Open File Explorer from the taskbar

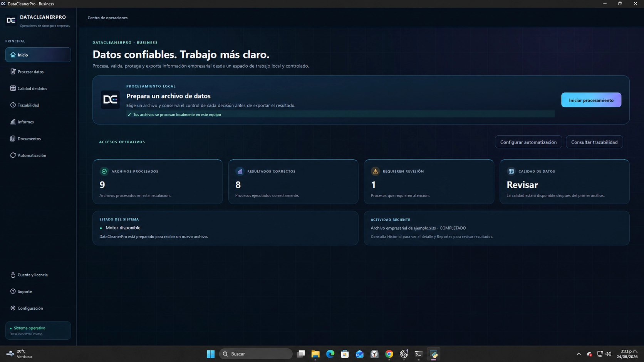315,354
